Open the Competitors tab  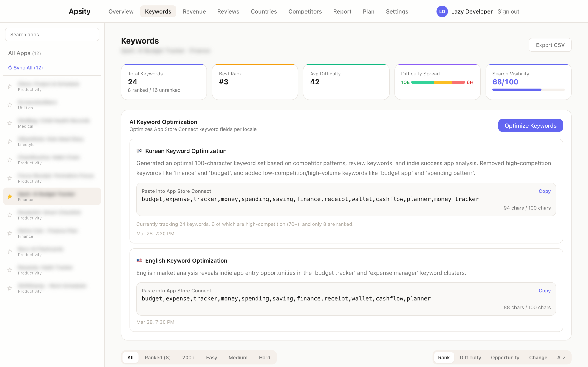[x=305, y=11]
